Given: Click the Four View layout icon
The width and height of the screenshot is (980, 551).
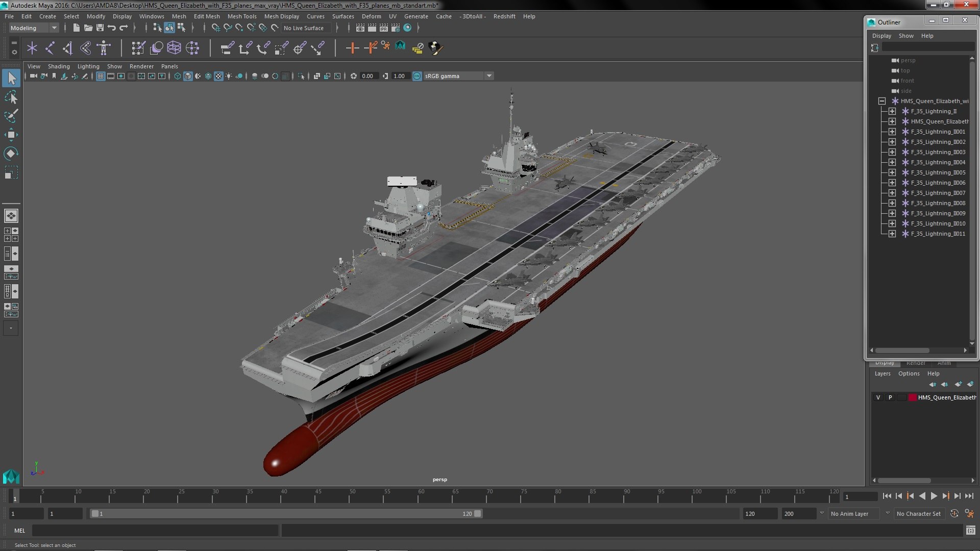Looking at the screenshot, I should click(x=11, y=235).
